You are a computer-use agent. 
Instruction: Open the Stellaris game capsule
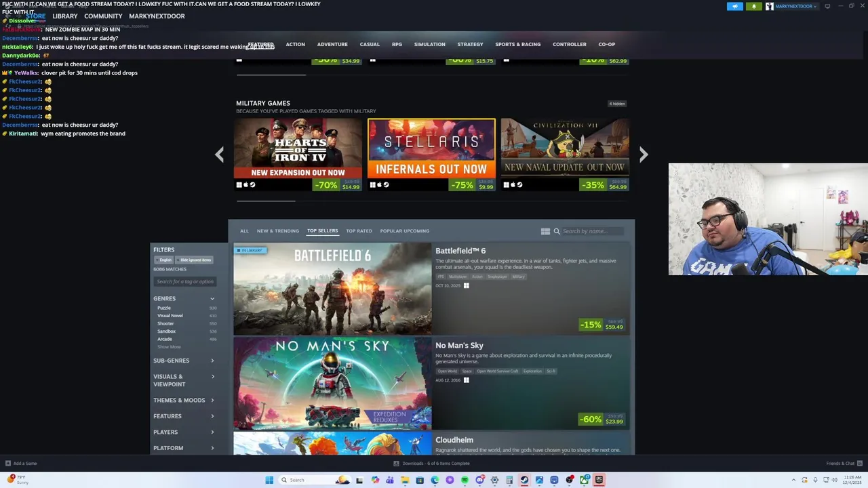(x=431, y=155)
